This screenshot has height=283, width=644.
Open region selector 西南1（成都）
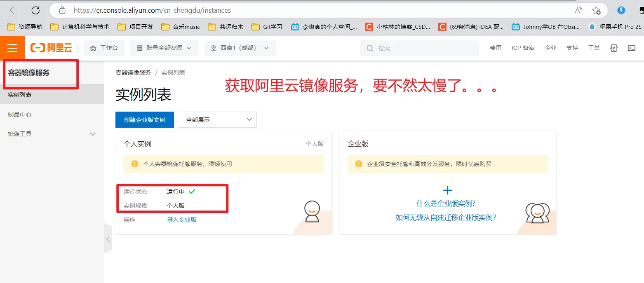[240, 48]
